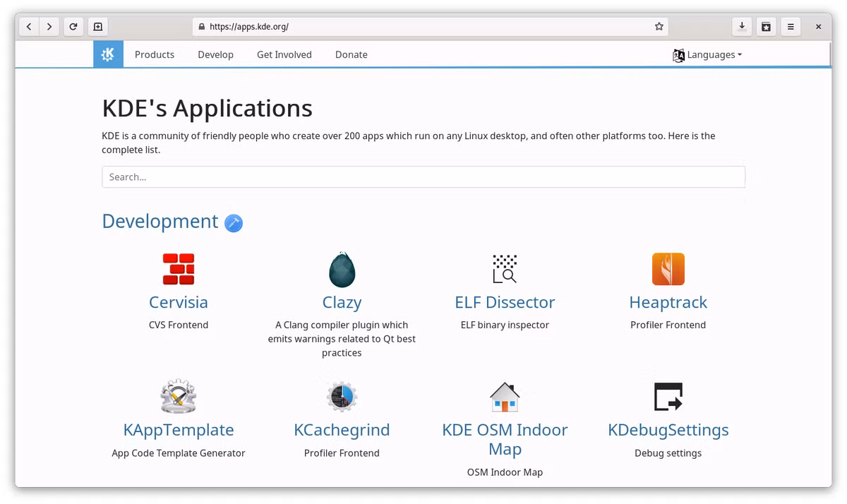This screenshot has width=847, height=504.
Task: Click 'Profiler Frontend' under Heaptrack
Action: (668, 325)
